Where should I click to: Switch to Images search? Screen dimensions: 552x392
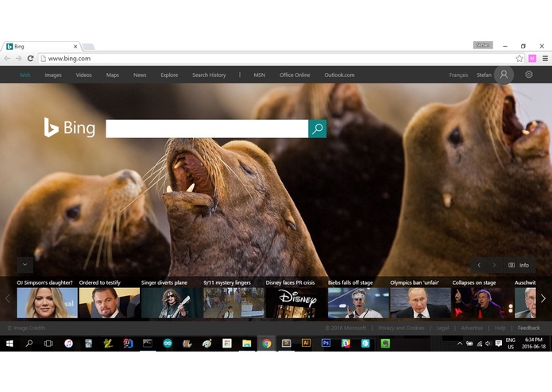pyautogui.click(x=53, y=75)
